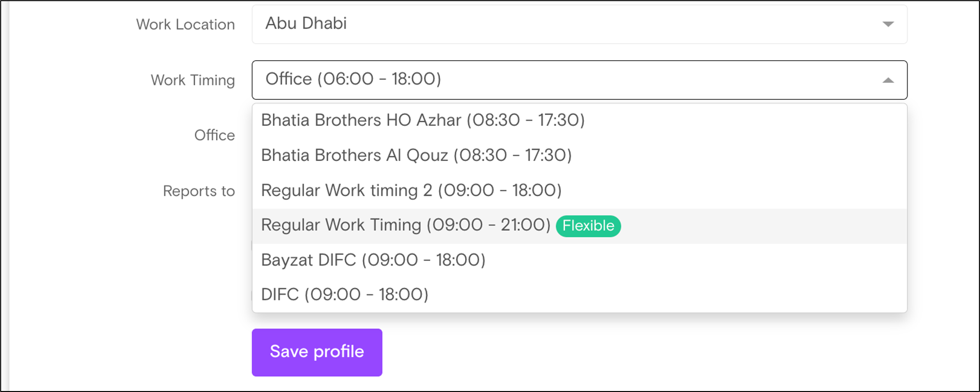Click the Work Location label

pyautogui.click(x=185, y=24)
